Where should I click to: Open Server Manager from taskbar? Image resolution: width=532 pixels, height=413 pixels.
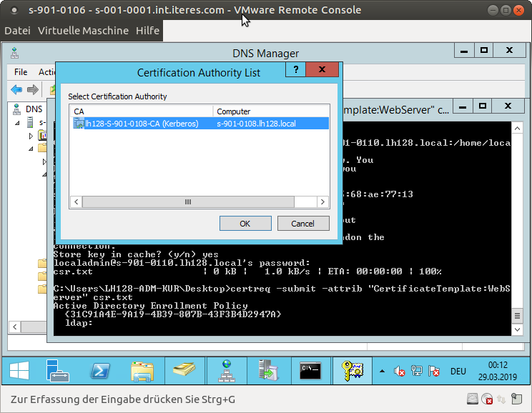[58, 370]
